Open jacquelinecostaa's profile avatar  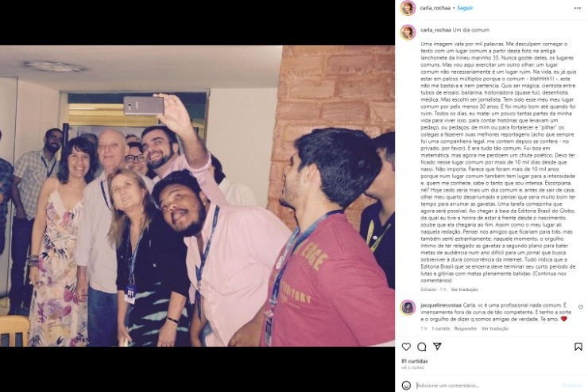tap(408, 308)
